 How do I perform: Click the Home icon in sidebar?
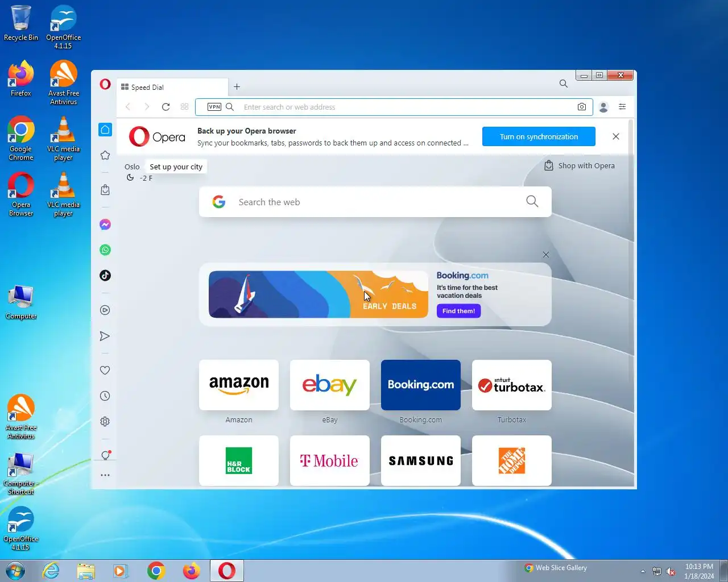click(105, 130)
